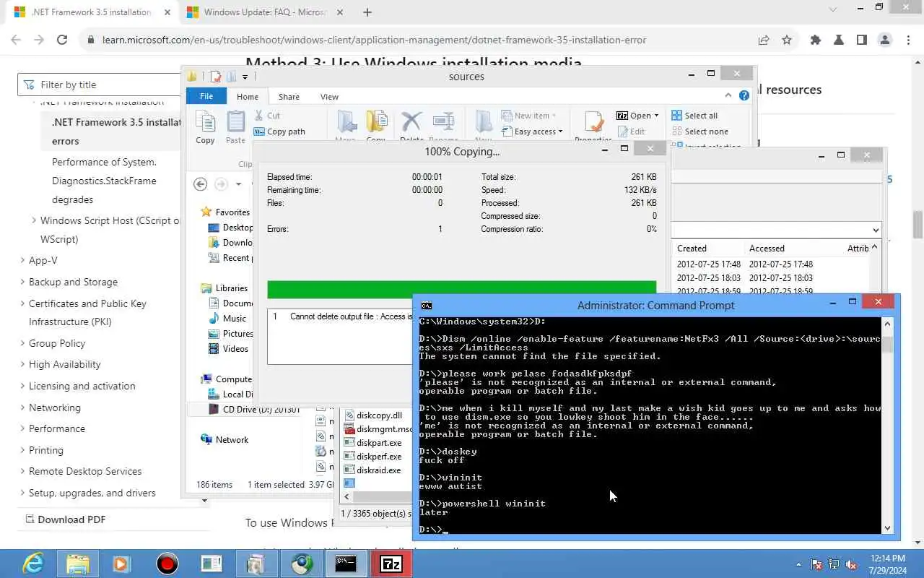
Task: Switch to Windows Update FAQ browser tab
Action: tap(264, 12)
